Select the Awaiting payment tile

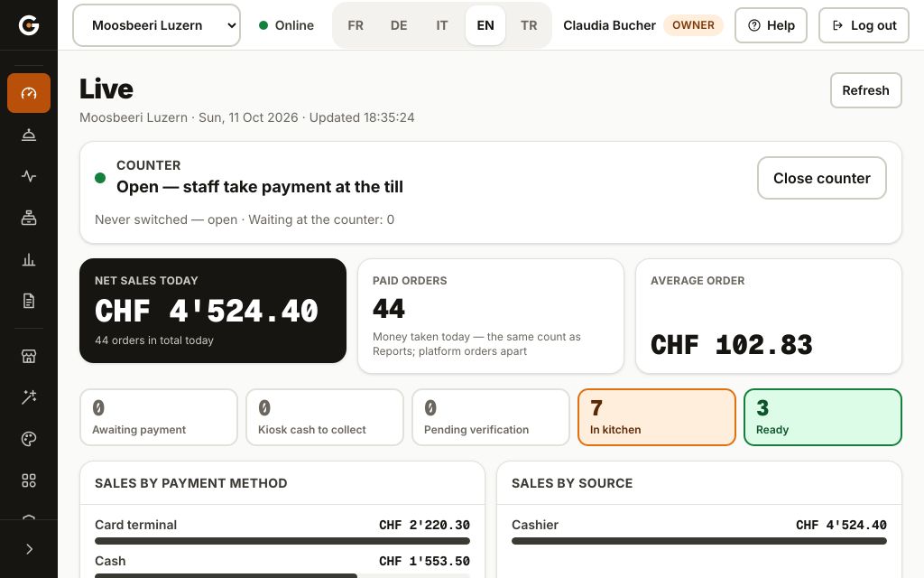[159, 417]
